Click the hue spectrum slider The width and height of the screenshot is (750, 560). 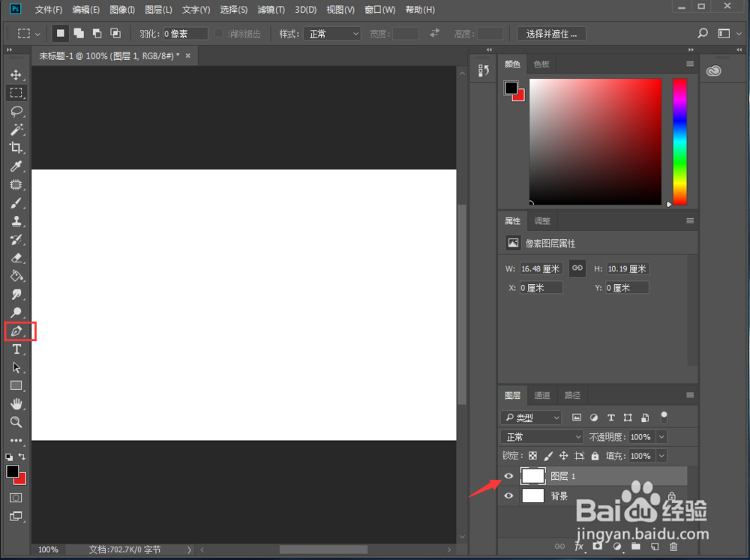coord(679,142)
